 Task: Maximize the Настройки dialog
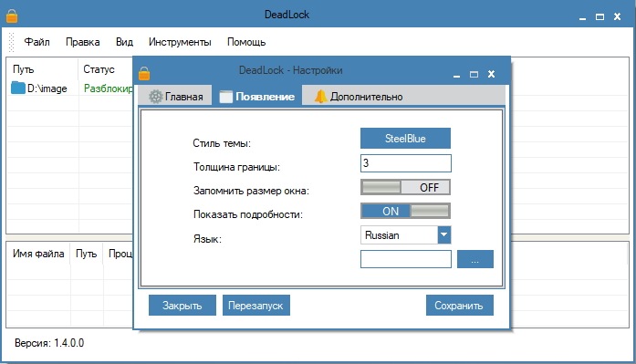[x=474, y=74]
